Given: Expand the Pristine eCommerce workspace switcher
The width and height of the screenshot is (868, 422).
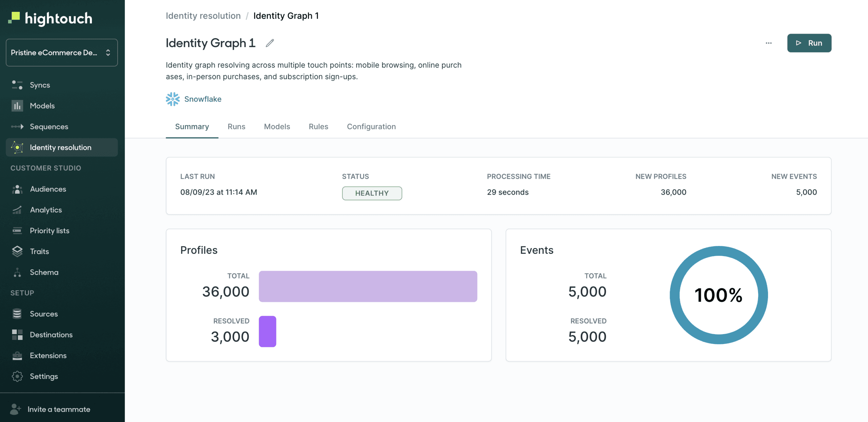Looking at the screenshot, I should click(x=62, y=53).
